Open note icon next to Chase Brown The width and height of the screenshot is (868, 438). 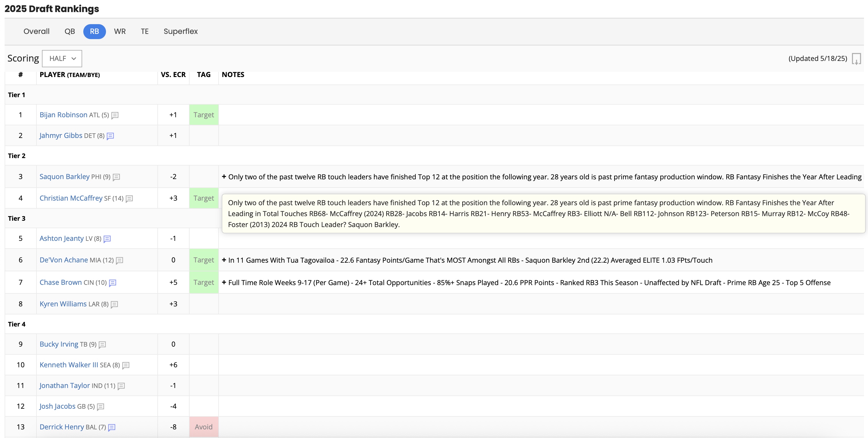coord(113,283)
